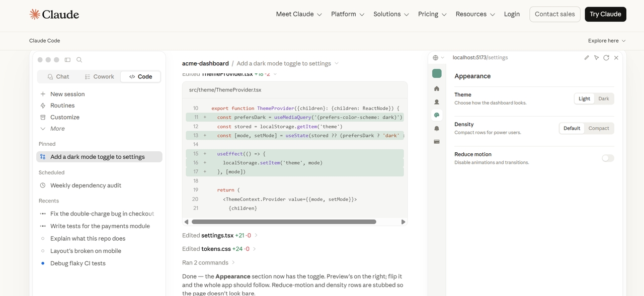Viewport: 644px width, 296px height.
Task: Toggle the sidebar panel icon
Action: tap(67, 60)
